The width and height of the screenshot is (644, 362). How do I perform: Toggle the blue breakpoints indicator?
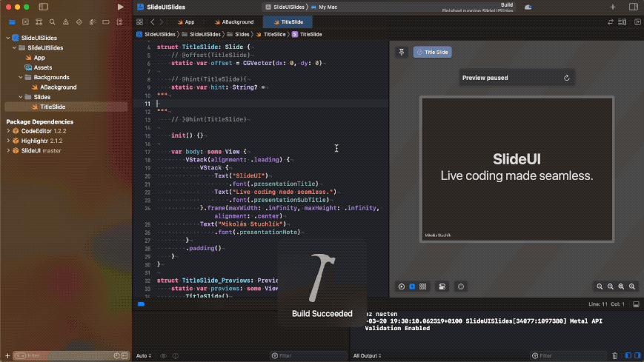coord(141,304)
